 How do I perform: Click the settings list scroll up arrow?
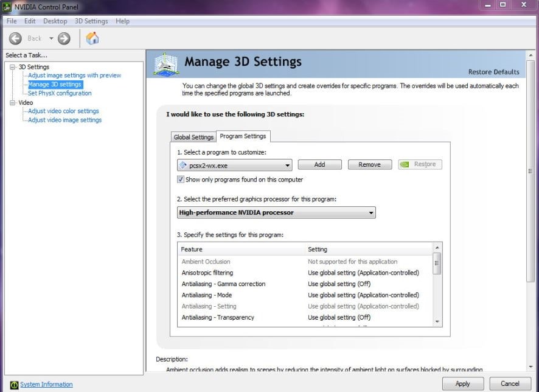point(437,248)
